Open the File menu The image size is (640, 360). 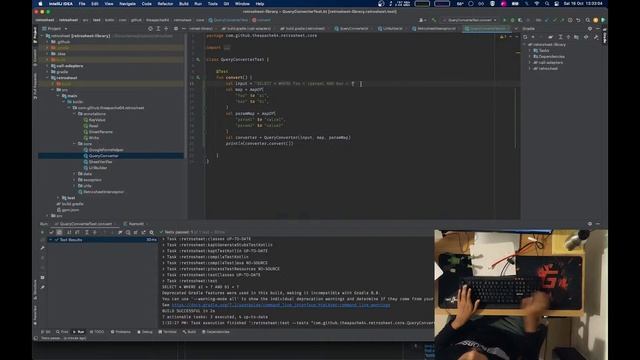coord(82,4)
